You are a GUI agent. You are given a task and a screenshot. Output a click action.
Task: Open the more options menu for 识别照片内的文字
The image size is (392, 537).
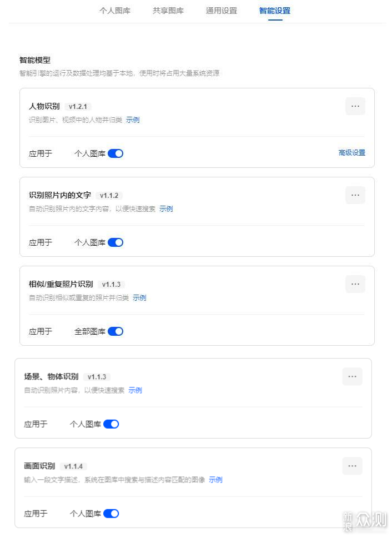[355, 195]
